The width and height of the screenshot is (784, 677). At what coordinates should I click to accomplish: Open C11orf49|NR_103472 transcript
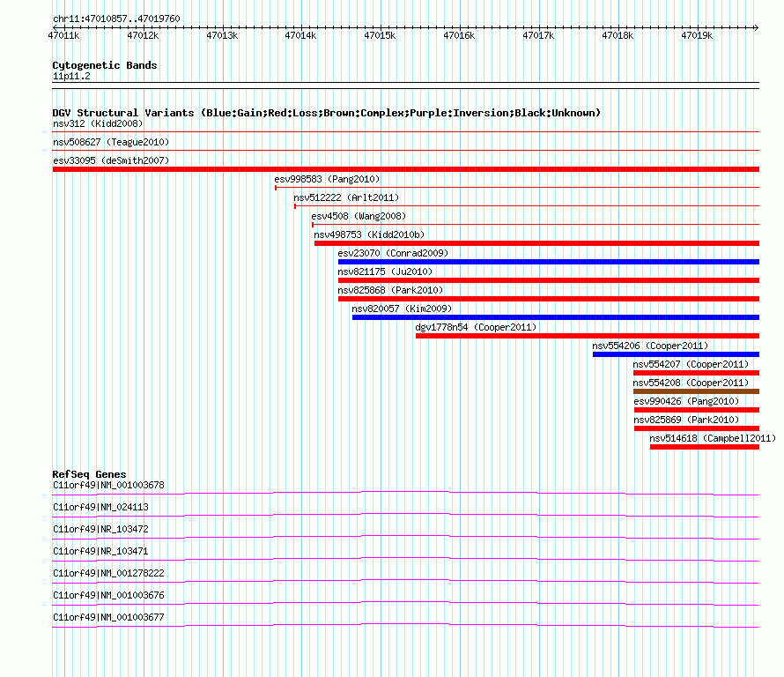tap(100, 530)
